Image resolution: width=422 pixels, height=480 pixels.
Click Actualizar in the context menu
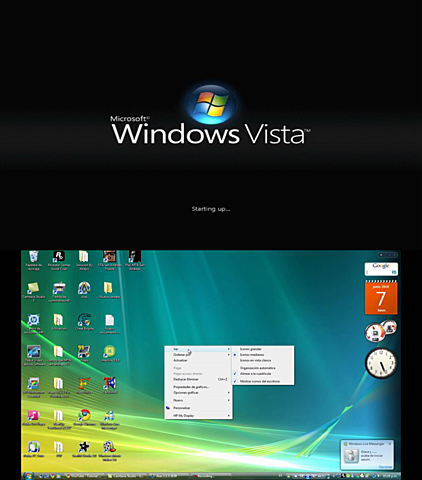point(198,360)
